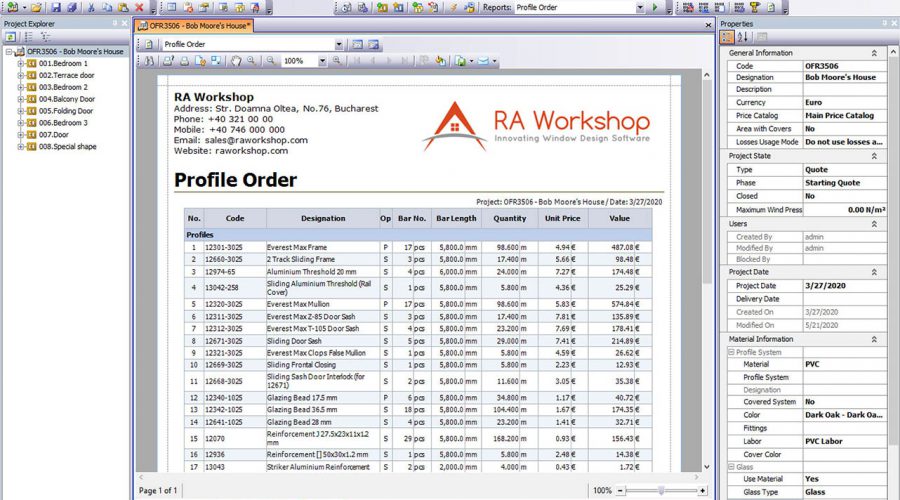
Task: Select 008.Special shape in Project Explorer
Action: 68,146
